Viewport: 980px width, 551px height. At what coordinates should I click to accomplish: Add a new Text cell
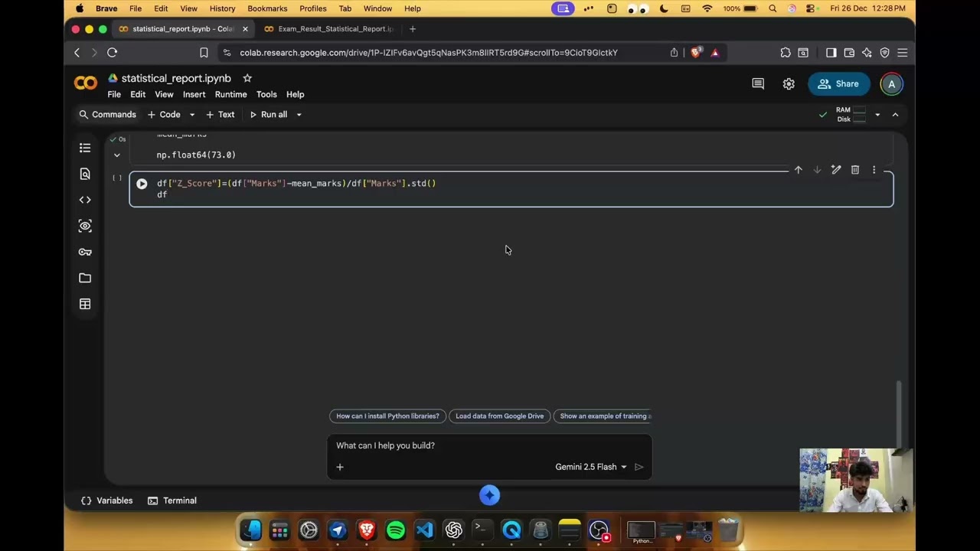tap(220, 115)
